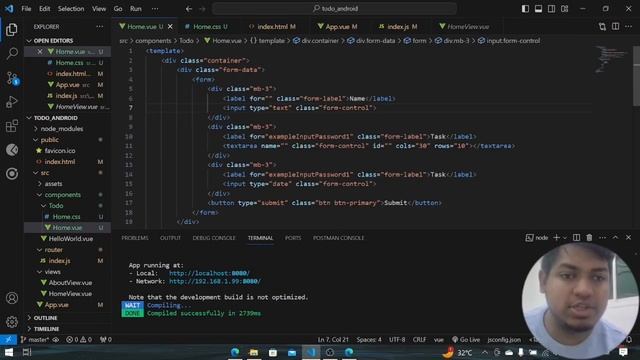Switch to the PORTS panel tab
Viewport: 640px width, 360px height.
(293, 238)
